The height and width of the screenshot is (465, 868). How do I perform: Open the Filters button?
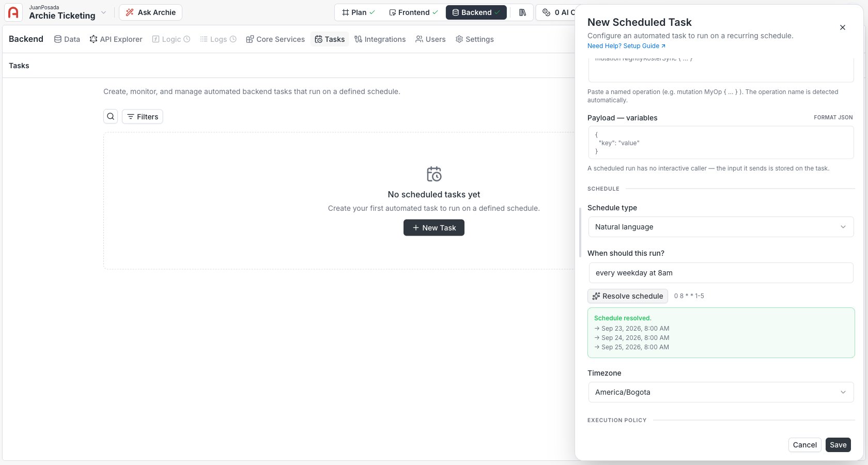pos(143,117)
